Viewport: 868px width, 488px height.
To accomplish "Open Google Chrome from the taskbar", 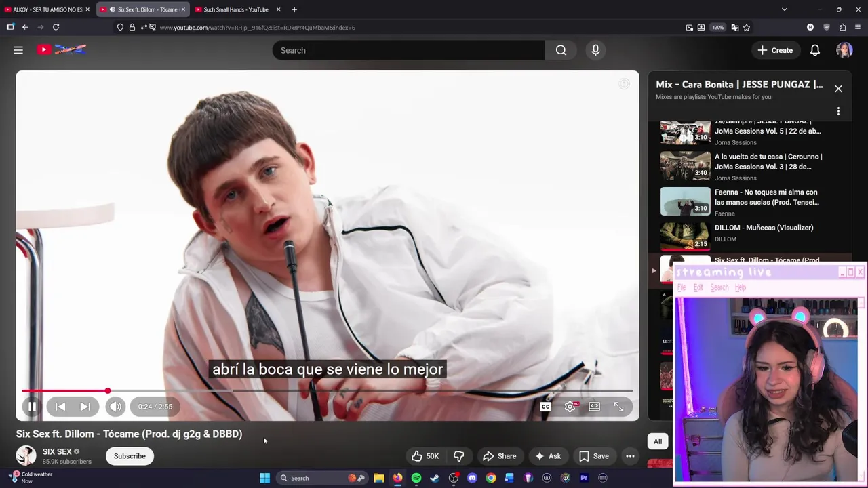I will coord(491,478).
